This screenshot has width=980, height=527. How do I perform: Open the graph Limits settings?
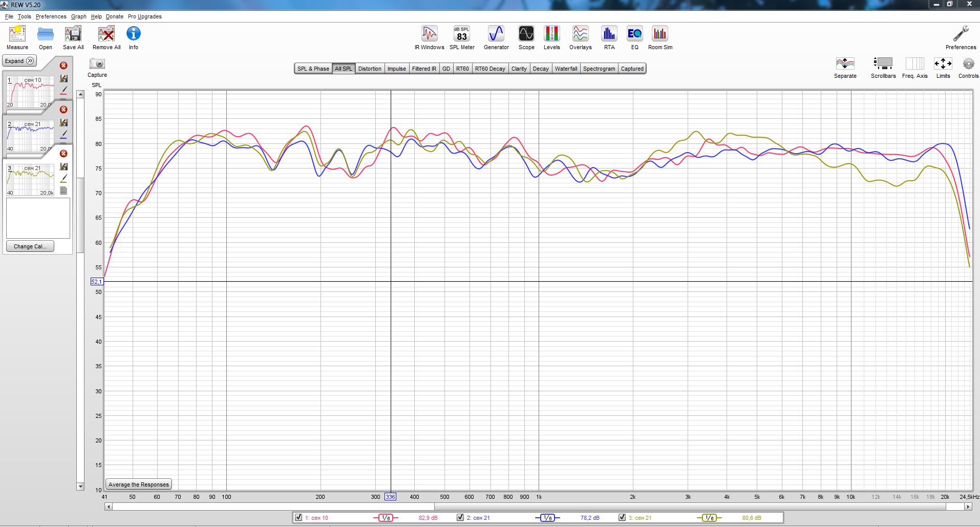point(943,68)
